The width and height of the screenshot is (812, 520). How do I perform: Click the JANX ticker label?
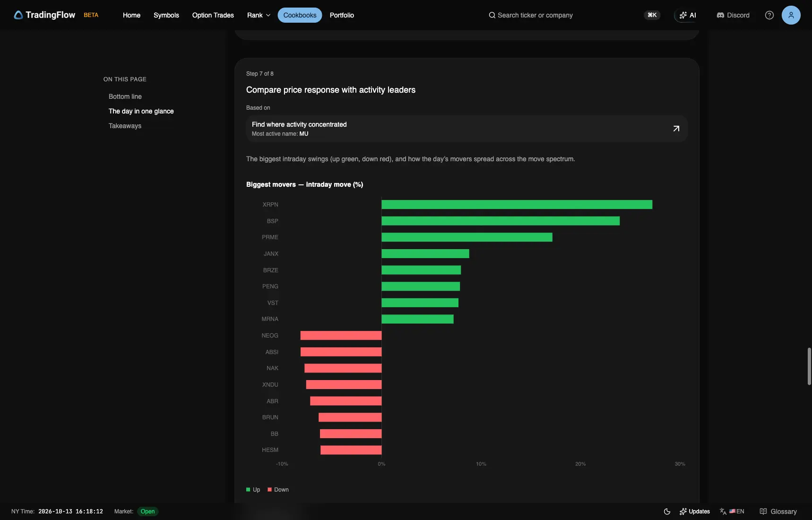click(x=271, y=254)
